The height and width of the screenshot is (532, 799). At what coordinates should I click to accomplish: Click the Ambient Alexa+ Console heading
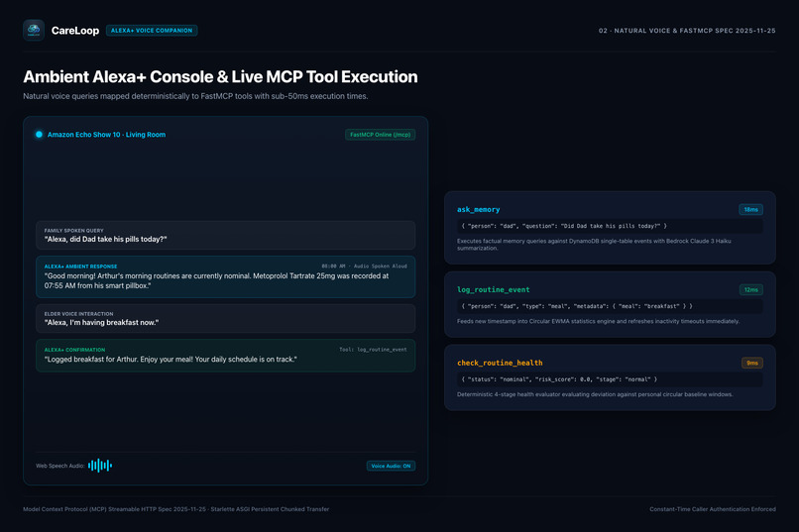tap(220, 77)
